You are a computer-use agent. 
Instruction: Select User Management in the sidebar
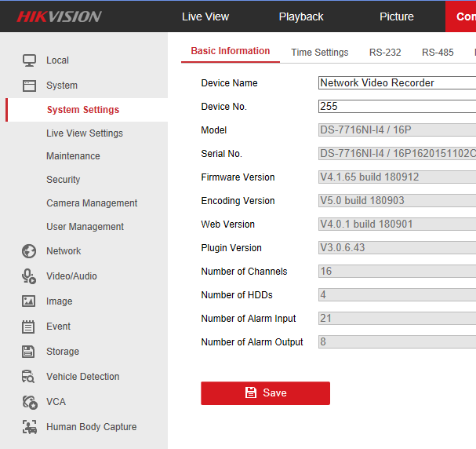tap(85, 227)
